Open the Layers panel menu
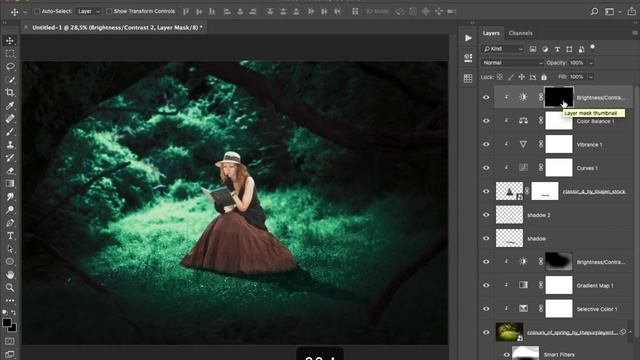This screenshot has width=640, height=360. tap(635, 33)
